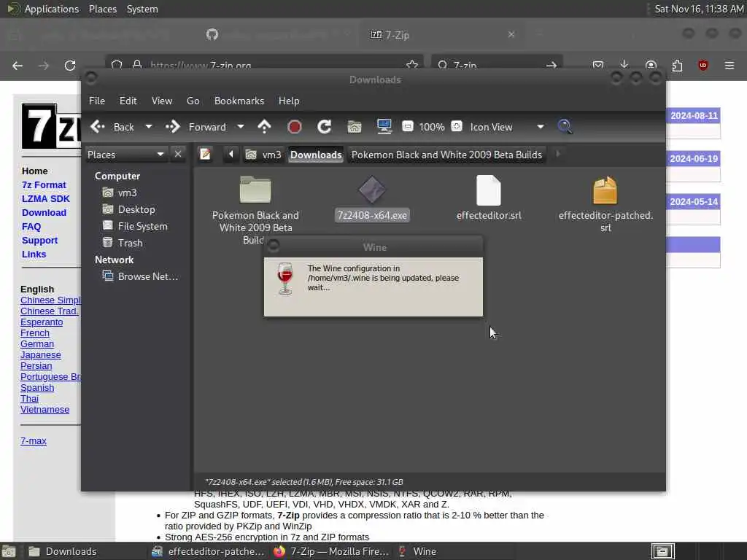Close the 7-Zip browser tab
The height and width of the screenshot is (560, 747).
click(511, 34)
